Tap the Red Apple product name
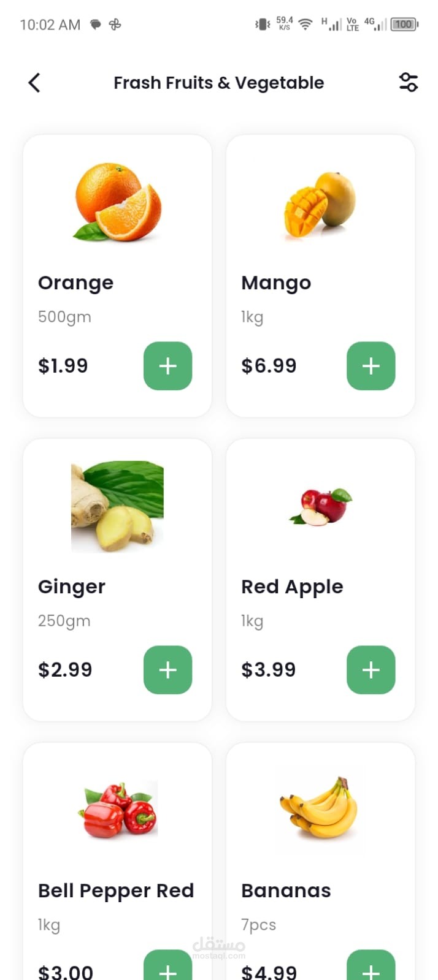The image size is (438, 980). 292,587
